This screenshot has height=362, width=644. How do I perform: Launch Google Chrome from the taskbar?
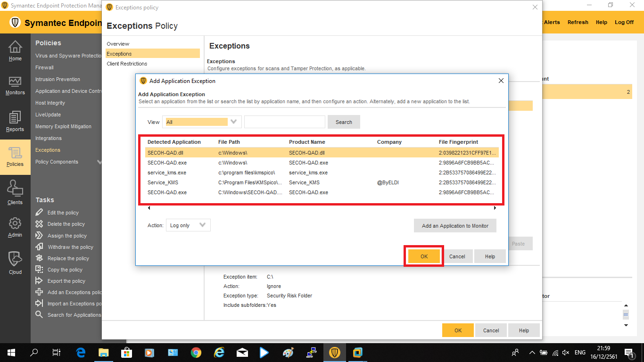click(196, 353)
